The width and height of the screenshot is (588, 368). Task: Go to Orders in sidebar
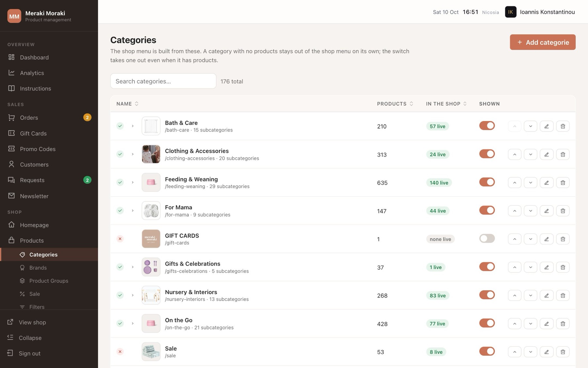49,118
